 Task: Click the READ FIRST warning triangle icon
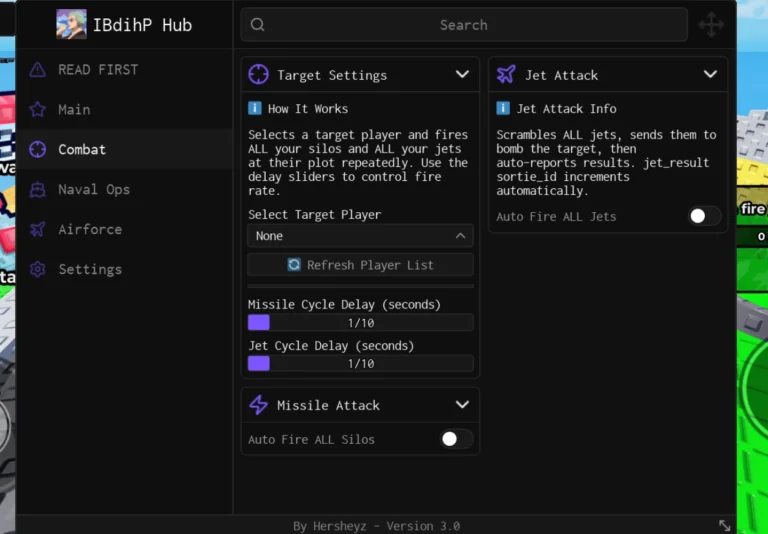point(38,70)
